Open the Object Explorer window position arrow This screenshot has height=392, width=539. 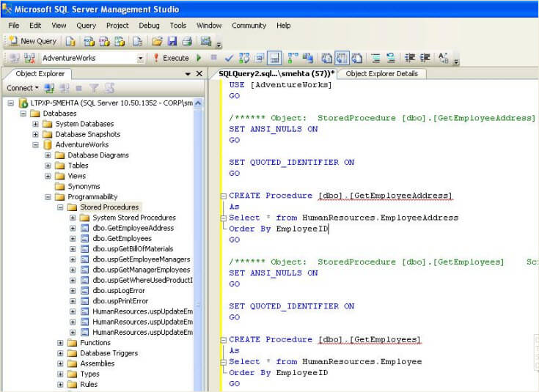(x=188, y=74)
